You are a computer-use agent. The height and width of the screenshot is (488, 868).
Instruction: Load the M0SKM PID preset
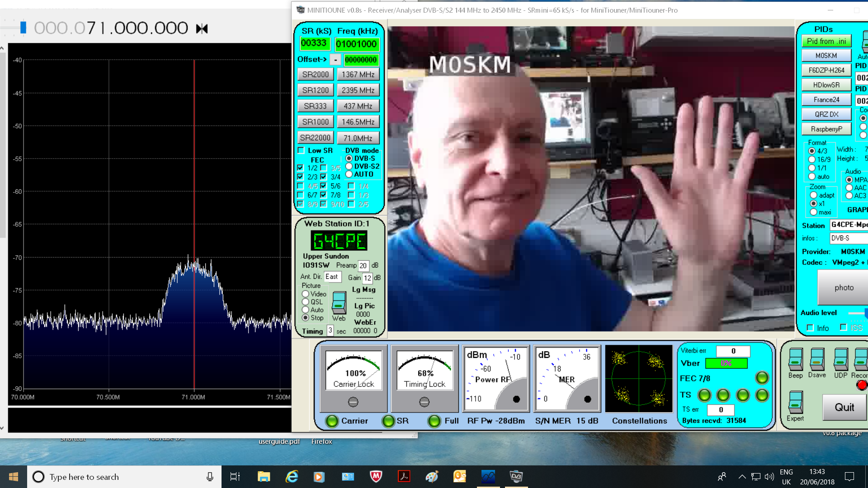click(x=826, y=56)
